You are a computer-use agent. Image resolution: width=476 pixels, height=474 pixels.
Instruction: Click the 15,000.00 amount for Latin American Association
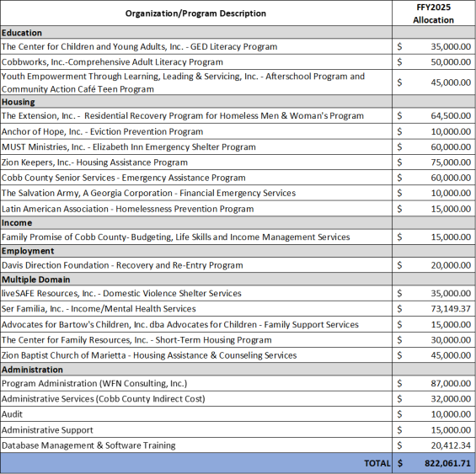pyautogui.click(x=451, y=209)
